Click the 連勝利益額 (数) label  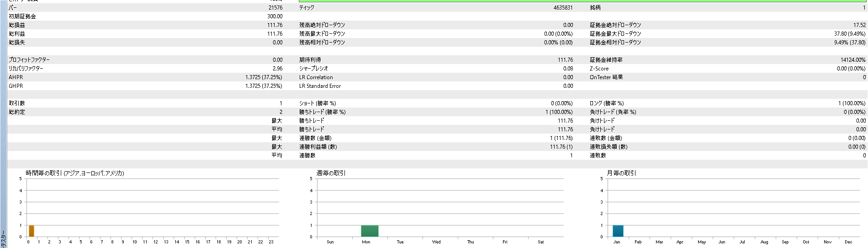click(318, 147)
